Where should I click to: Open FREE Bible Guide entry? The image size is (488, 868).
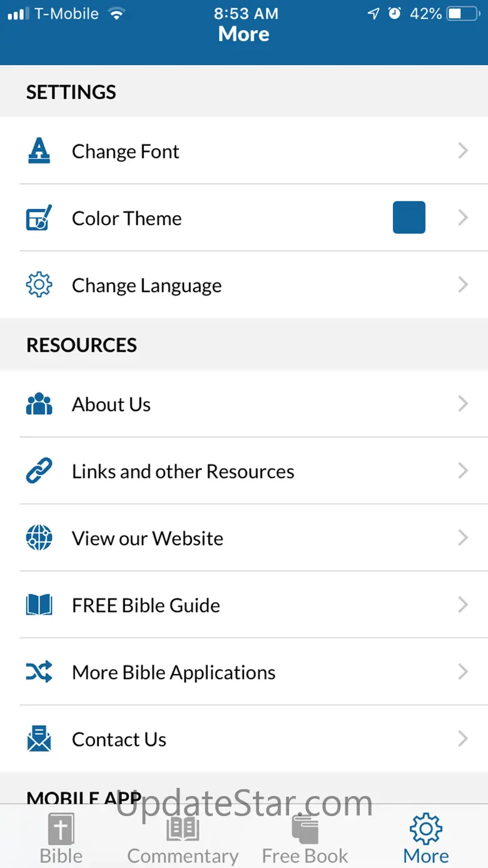[146, 605]
